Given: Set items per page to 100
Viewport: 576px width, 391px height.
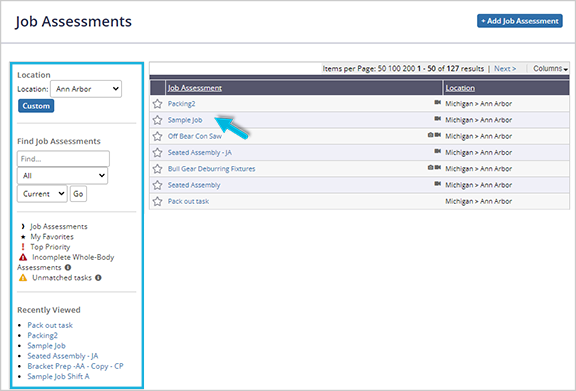Looking at the screenshot, I should coord(395,69).
